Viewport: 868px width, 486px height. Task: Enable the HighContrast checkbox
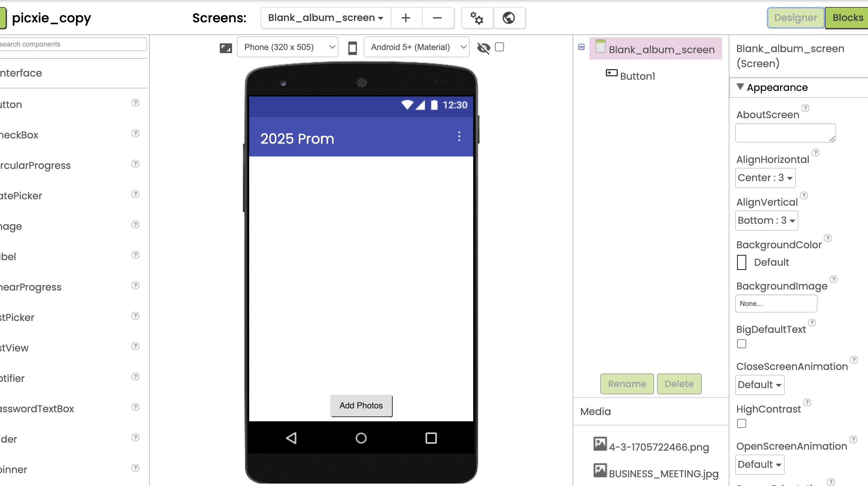[x=741, y=424]
